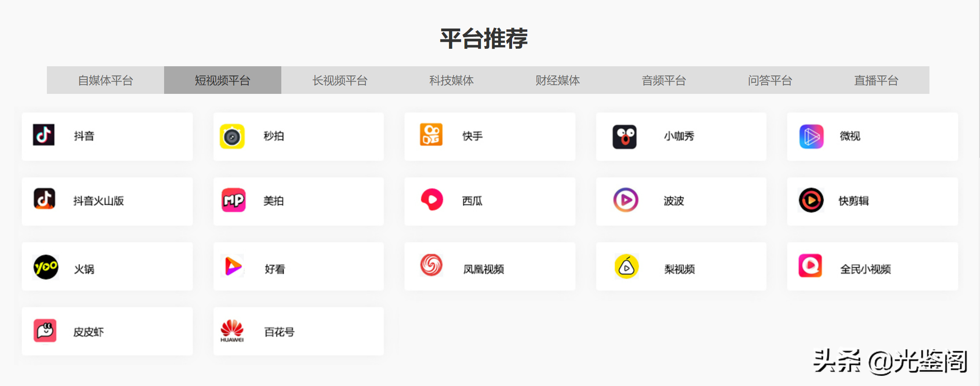Click the Huawei logo for 百花号
980x386 pixels.
click(232, 331)
